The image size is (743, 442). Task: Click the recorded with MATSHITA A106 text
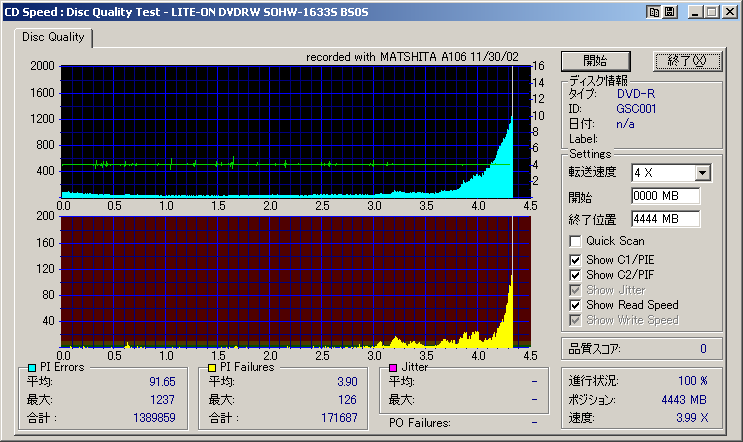point(412,57)
